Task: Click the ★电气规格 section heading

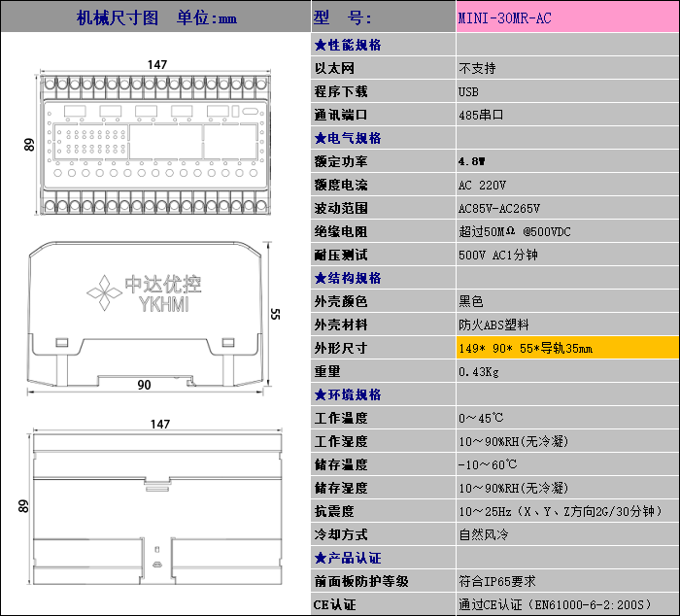Action: pos(348,138)
